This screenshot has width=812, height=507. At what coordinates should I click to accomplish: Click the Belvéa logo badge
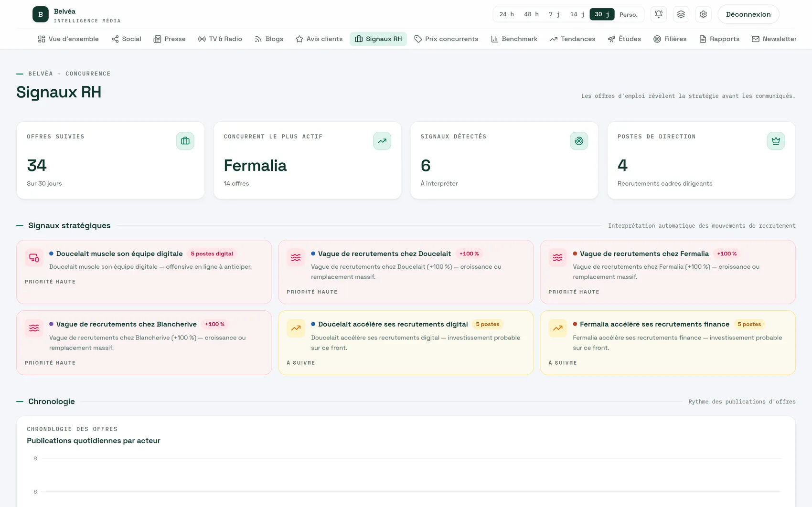41,14
